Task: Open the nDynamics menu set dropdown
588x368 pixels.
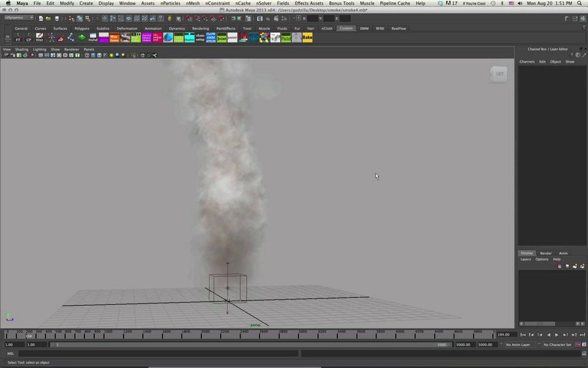Action: click(19, 18)
